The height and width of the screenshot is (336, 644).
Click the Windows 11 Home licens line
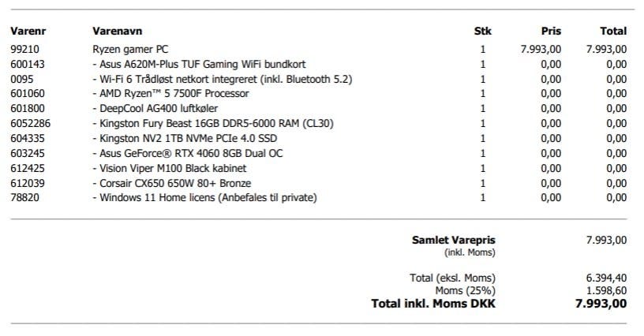coord(204,198)
